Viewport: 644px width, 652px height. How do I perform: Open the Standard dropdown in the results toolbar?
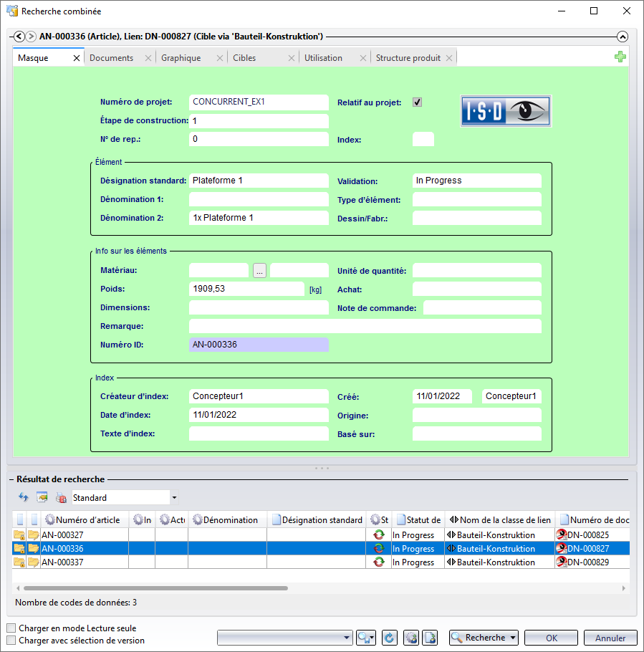(174, 497)
